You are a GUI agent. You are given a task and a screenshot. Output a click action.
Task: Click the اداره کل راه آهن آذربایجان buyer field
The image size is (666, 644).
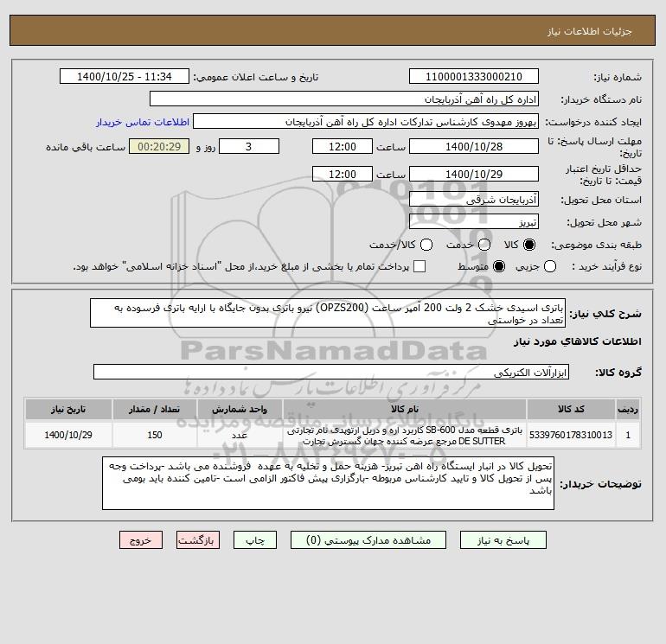click(x=344, y=99)
